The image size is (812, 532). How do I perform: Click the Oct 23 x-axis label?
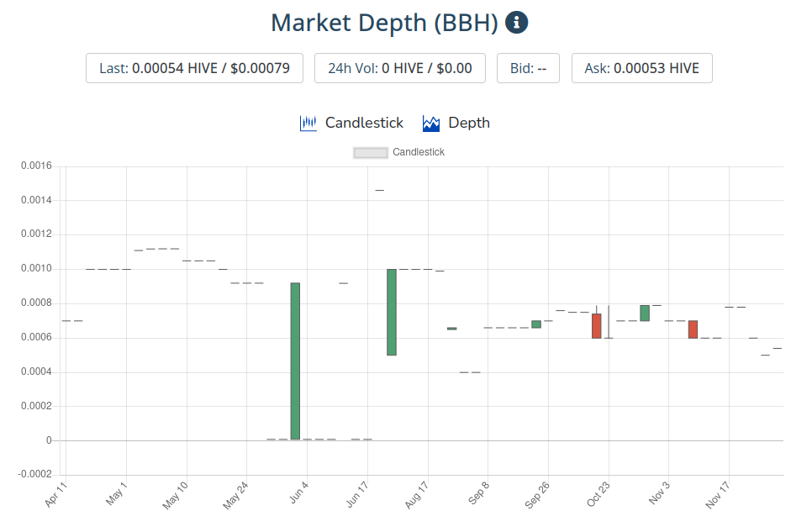click(x=598, y=495)
